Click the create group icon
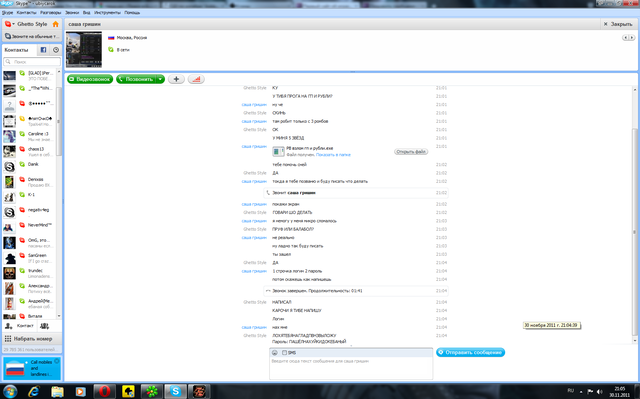The width and height of the screenshot is (640, 399). coord(44,326)
